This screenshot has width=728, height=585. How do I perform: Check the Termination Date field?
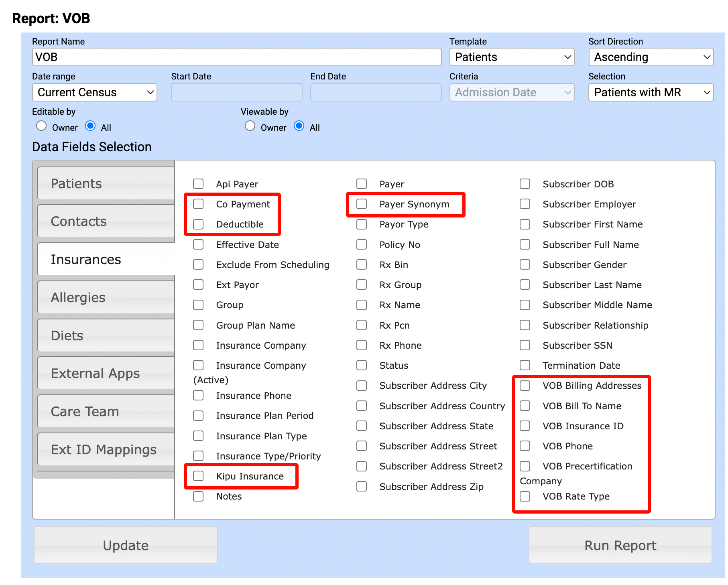pyautogui.click(x=525, y=365)
